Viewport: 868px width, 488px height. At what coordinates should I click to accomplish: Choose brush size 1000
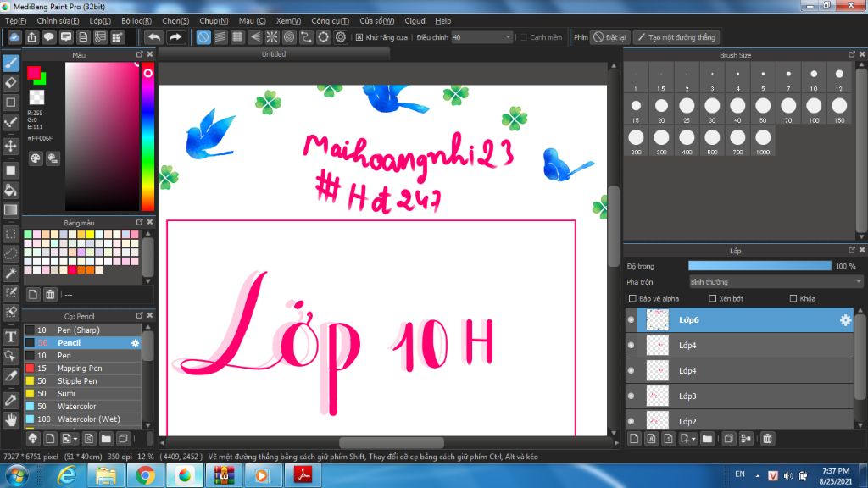(763, 141)
